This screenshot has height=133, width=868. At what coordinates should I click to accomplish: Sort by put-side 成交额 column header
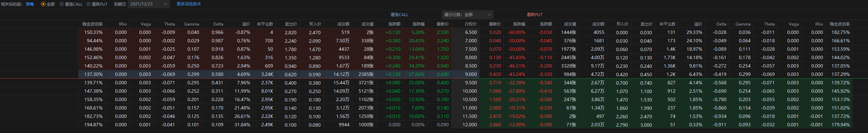[x=598, y=24]
